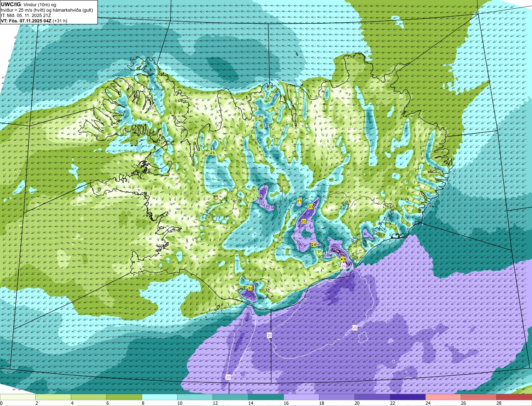The image size is (532, 406).
Task: Select the pink 24–26 m/s legend swatch
Action: click(443, 397)
